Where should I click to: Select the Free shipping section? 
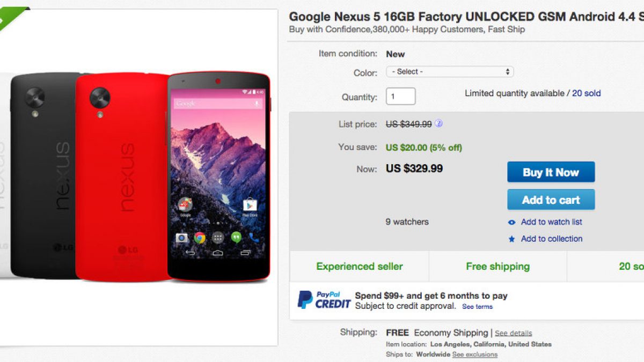pyautogui.click(x=497, y=267)
